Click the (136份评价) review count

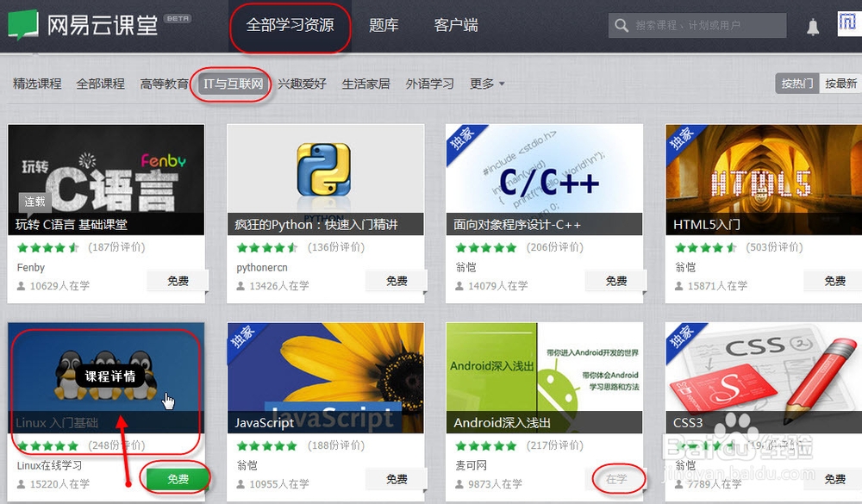336,247
